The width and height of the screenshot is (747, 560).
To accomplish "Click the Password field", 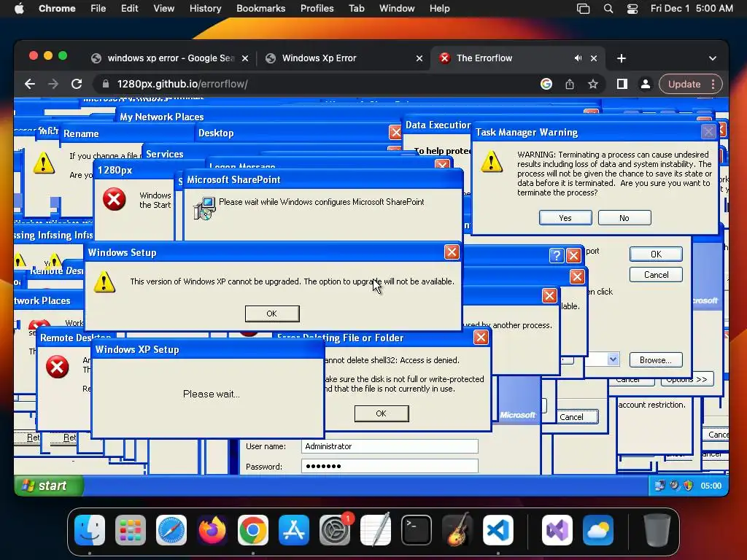I will click(390, 466).
